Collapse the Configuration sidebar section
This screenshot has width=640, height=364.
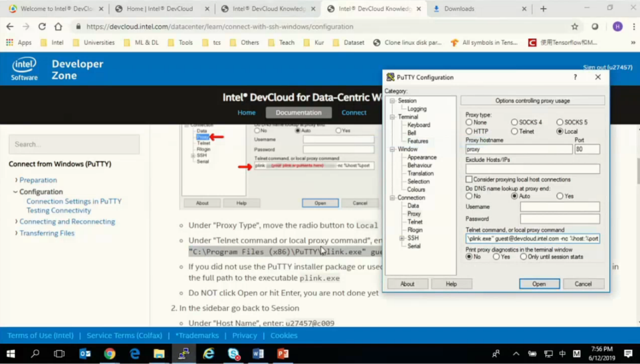pyautogui.click(x=15, y=191)
